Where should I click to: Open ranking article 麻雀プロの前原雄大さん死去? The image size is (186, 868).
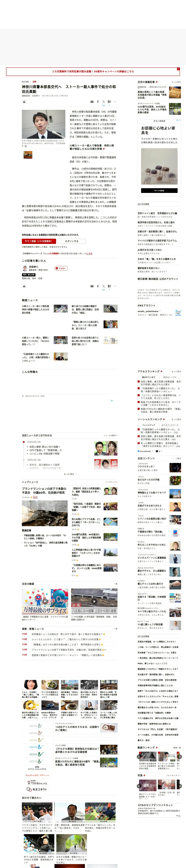tap(160, 403)
